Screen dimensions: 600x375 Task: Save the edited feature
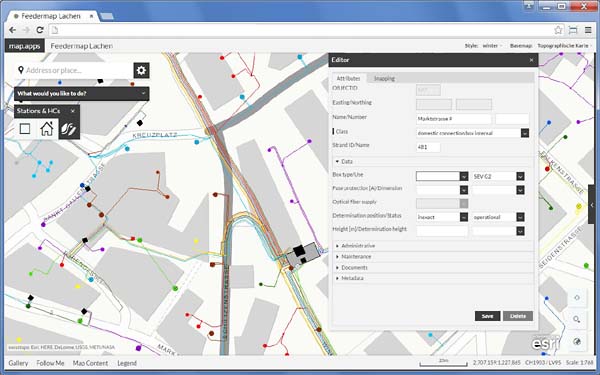tap(487, 316)
